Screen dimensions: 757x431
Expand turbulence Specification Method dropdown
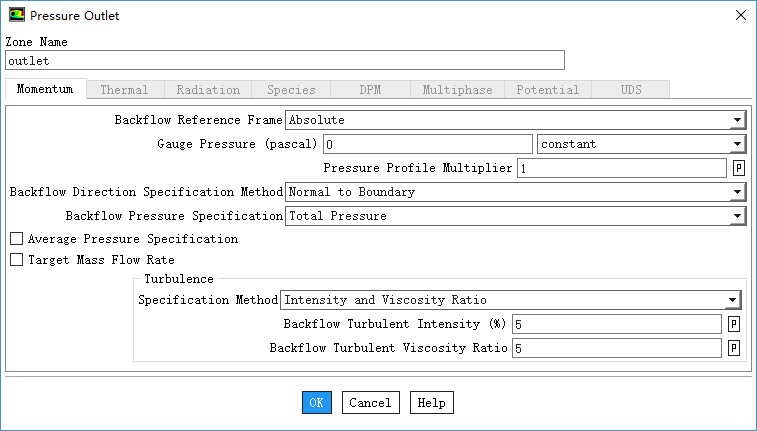(510, 300)
